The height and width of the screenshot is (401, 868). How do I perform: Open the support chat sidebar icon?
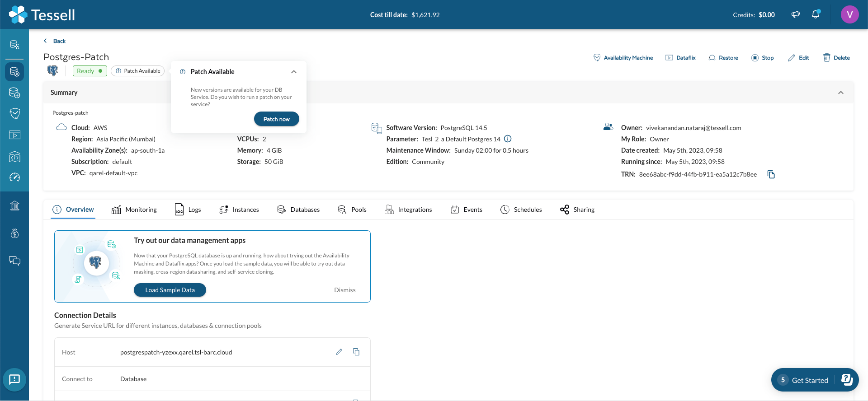14,261
